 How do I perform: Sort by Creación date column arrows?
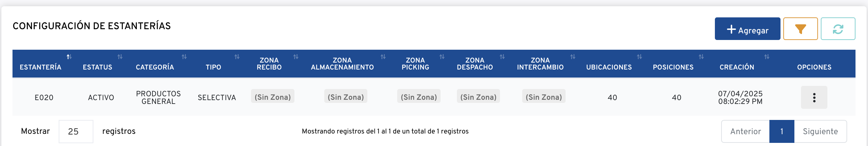click(767, 57)
